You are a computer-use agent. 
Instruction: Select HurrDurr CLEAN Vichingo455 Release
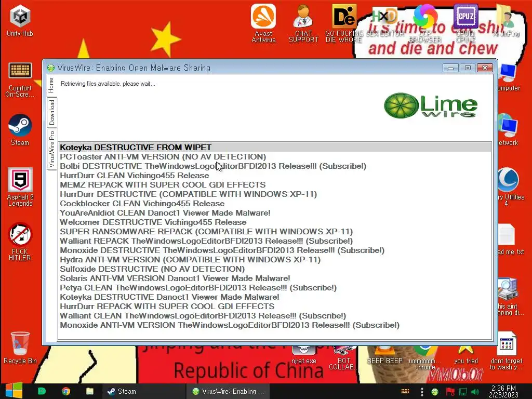(x=275, y=176)
